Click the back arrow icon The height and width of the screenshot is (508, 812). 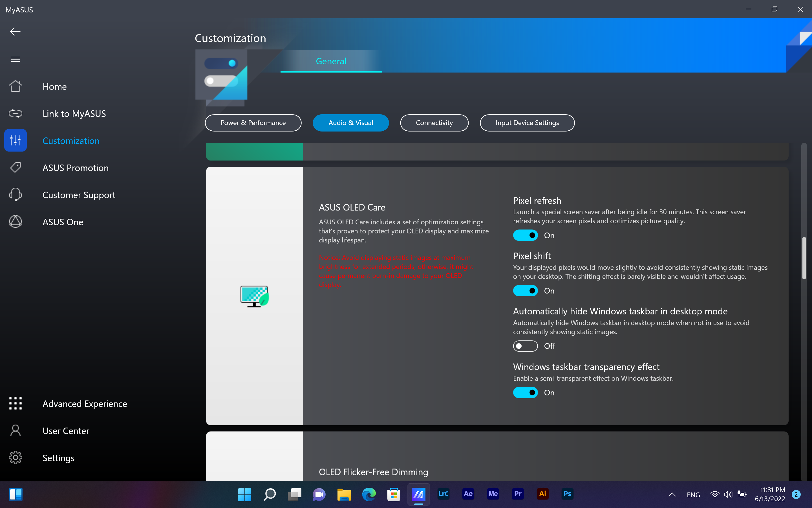15,32
